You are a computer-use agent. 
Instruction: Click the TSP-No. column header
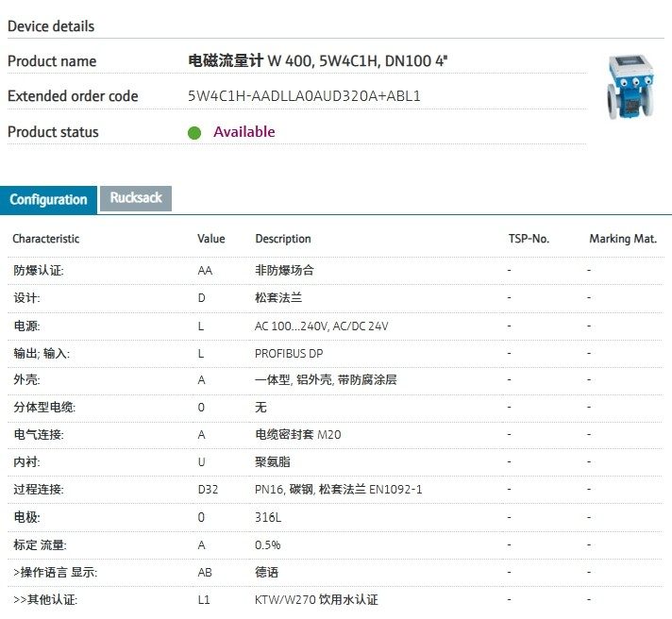(x=528, y=239)
